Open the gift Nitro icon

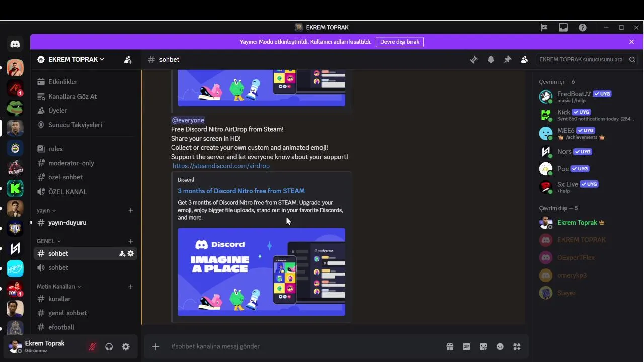[x=450, y=346]
